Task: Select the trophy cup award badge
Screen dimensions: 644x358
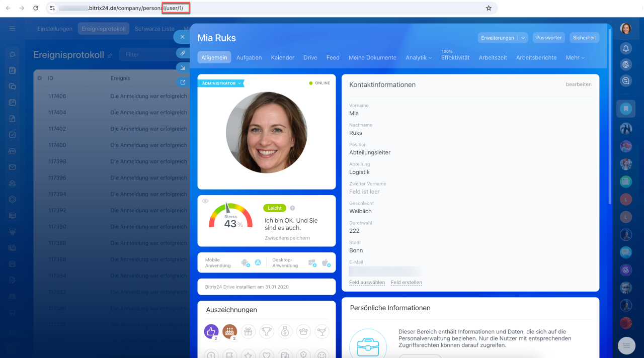Action: pos(266,331)
